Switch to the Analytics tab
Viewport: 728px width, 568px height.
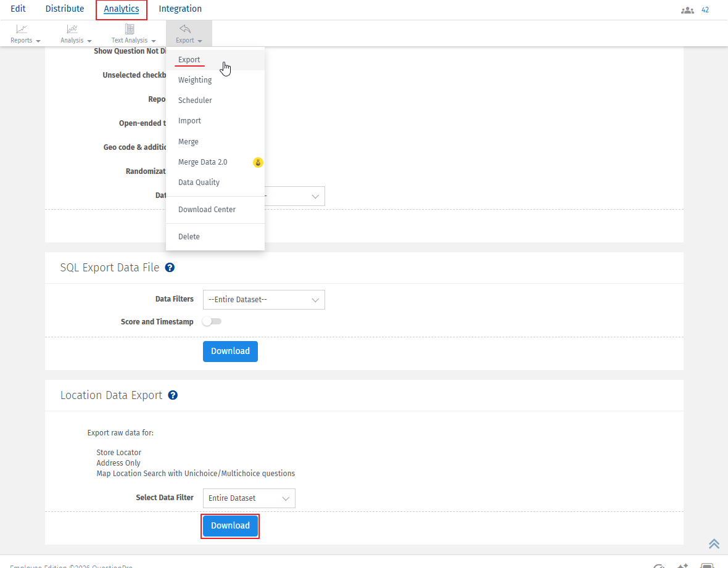click(x=121, y=9)
